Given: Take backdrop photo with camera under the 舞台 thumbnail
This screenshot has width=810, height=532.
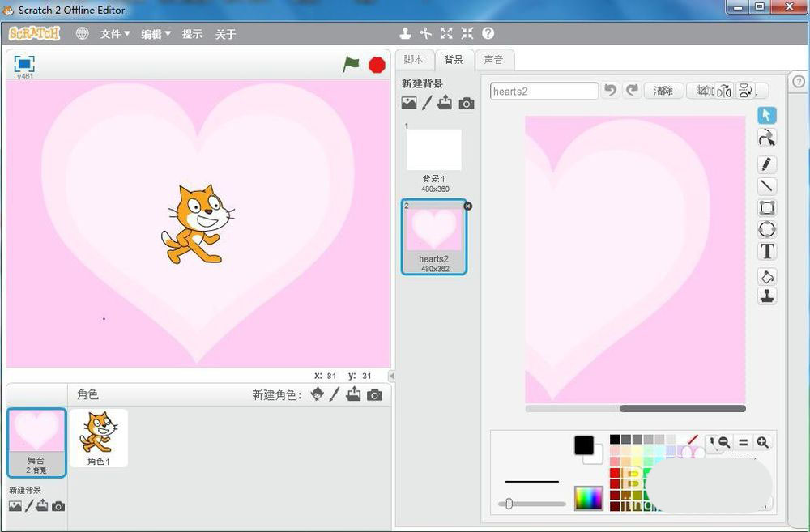Looking at the screenshot, I should click(x=58, y=506).
